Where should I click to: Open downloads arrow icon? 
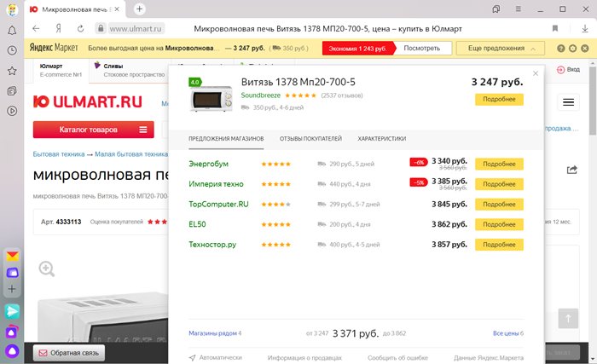pyautogui.click(x=585, y=28)
